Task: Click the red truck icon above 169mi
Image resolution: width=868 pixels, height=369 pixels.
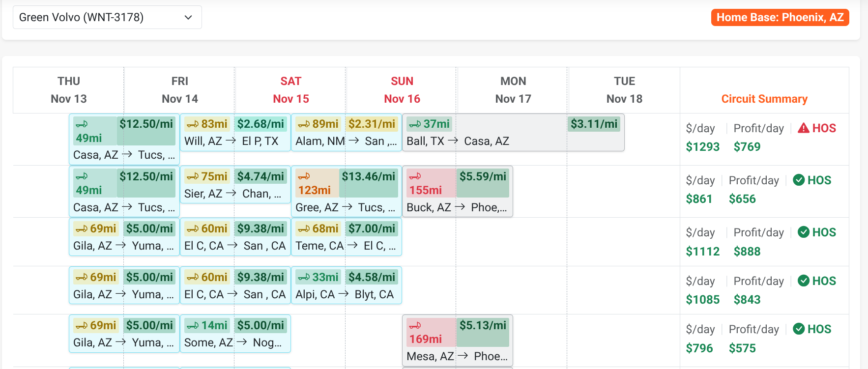Action: (415, 325)
